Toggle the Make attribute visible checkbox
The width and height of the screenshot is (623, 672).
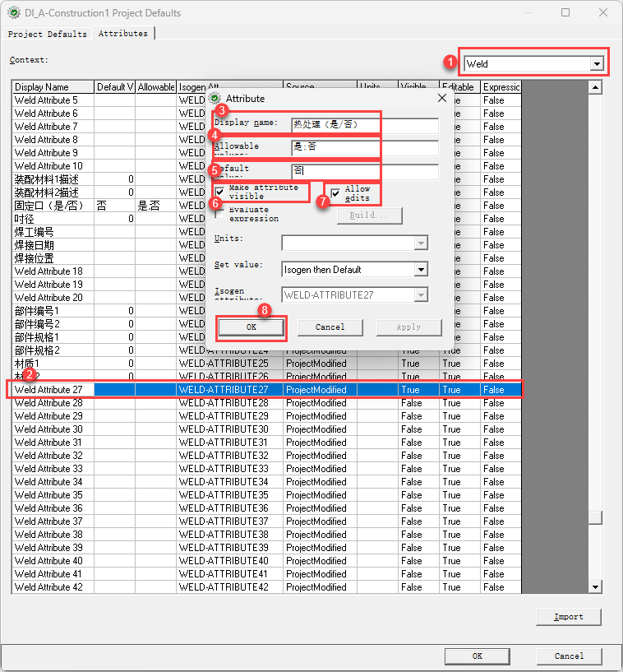[x=220, y=192]
